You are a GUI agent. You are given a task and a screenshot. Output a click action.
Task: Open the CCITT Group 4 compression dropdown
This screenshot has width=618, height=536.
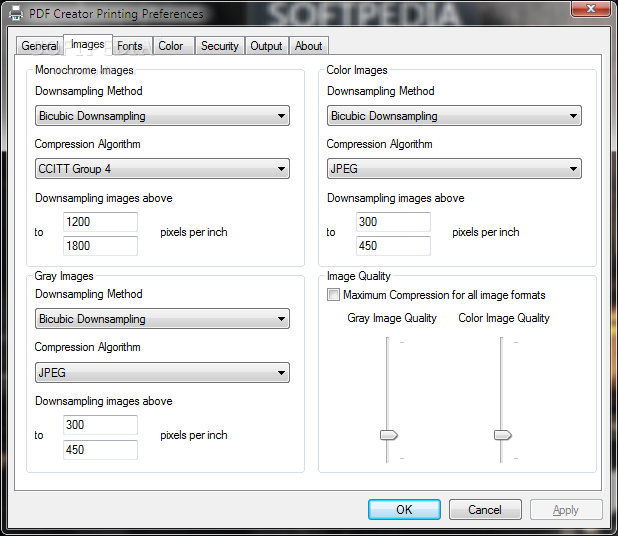point(162,169)
